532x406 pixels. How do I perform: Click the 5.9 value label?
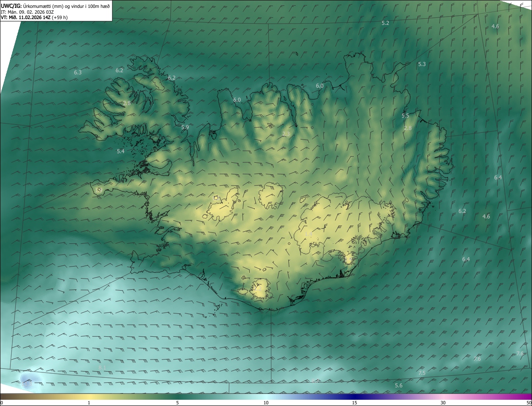185,127
